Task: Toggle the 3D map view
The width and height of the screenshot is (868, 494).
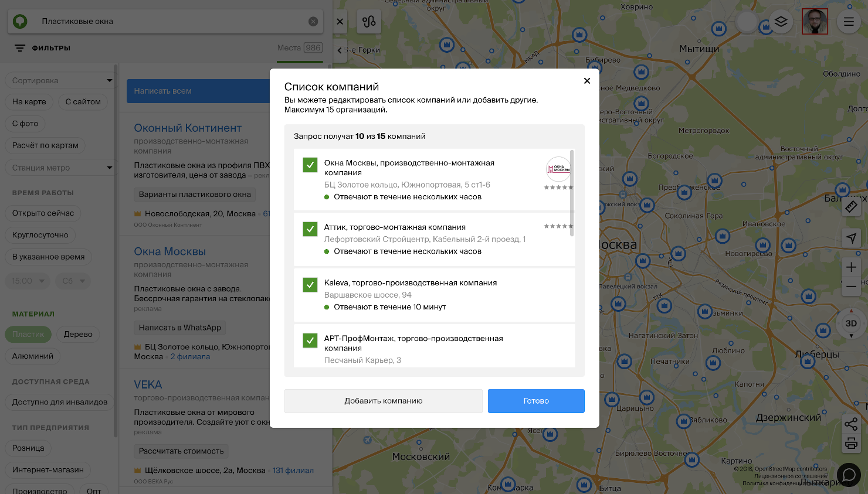Action: point(851,323)
